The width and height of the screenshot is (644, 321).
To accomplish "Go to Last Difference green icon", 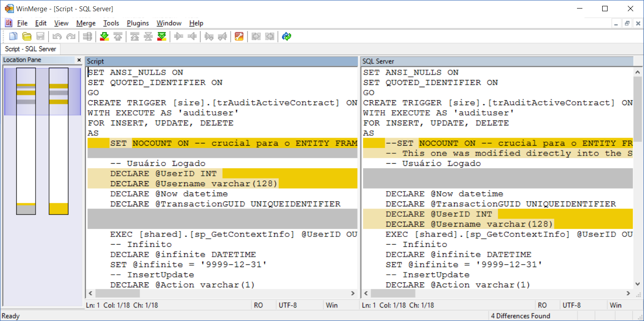I will (x=162, y=37).
